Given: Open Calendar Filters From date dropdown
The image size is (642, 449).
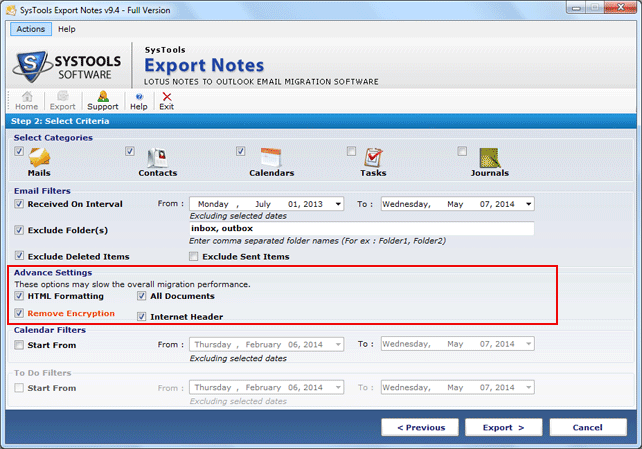Looking at the screenshot, I should tap(338, 344).
